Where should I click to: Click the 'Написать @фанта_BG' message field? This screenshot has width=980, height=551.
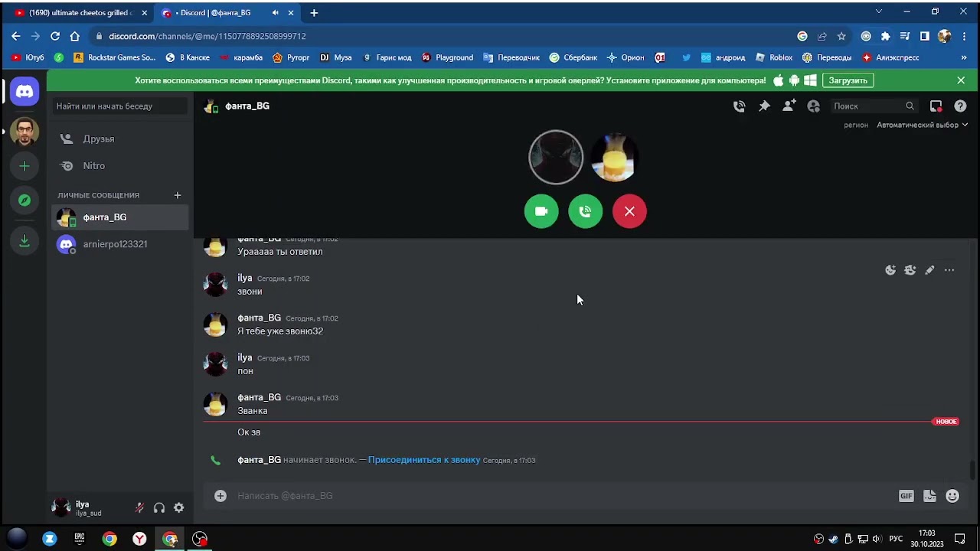pos(563,496)
